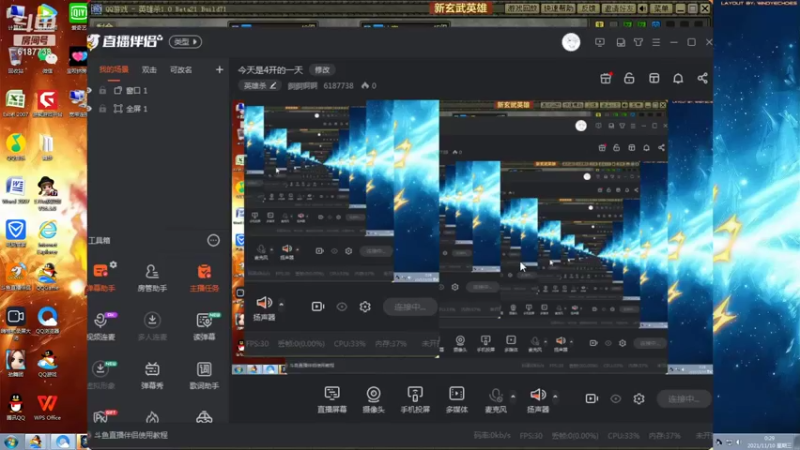The height and width of the screenshot is (450, 800).
Task: Click the 连接中 start-stream button
Action: click(x=684, y=398)
